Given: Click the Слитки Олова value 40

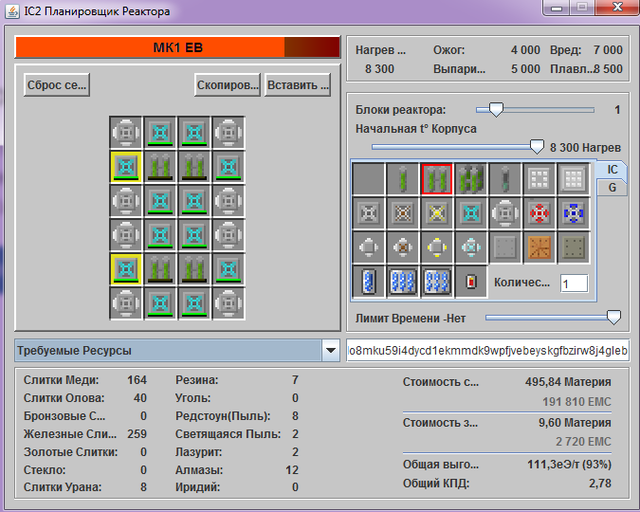Looking at the screenshot, I should (x=140, y=398).
